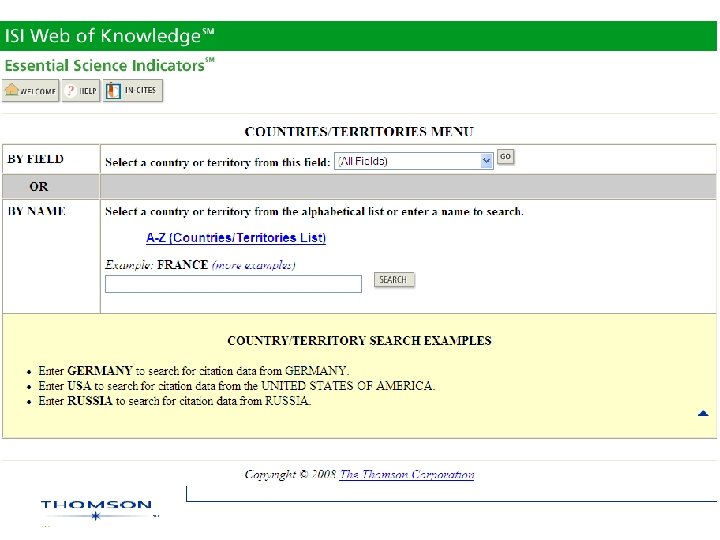Click the Enter GERMANY example line
Image resolution: width=720 pixels, height=540 pixels.
[x=193, y=371]
